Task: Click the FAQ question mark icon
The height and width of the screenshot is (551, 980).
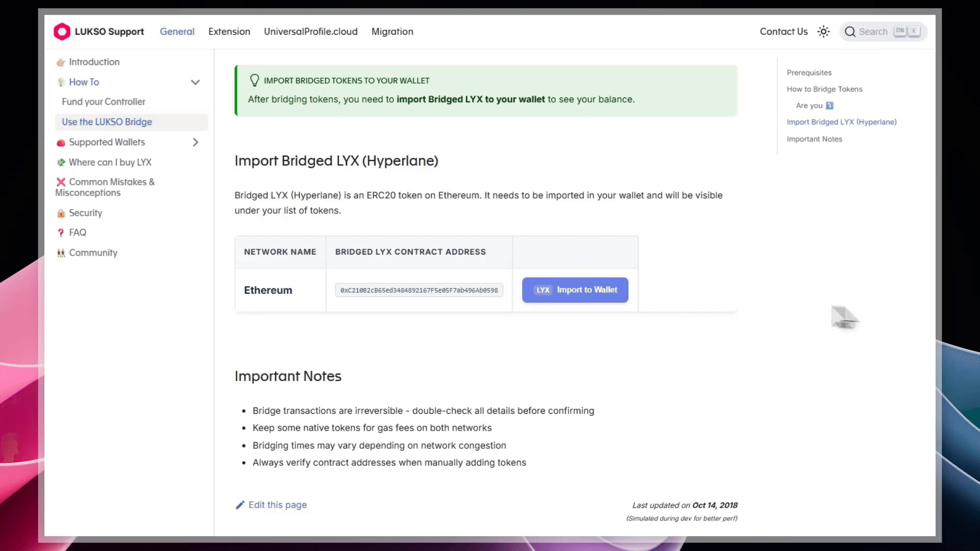Action: (61, 233)
